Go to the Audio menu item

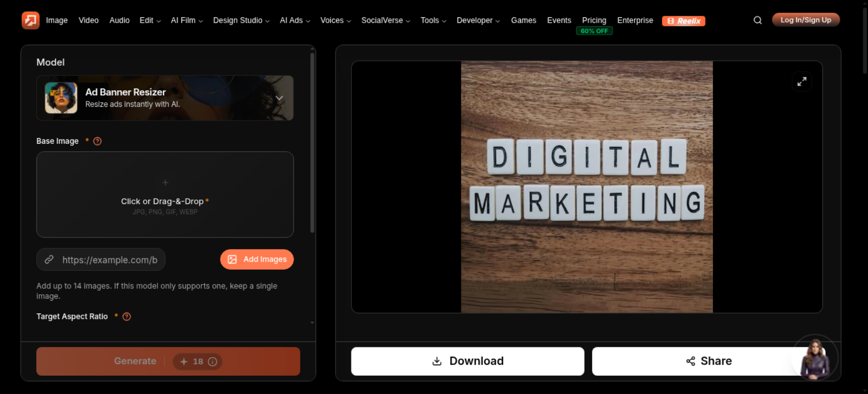tap(119, 20)
